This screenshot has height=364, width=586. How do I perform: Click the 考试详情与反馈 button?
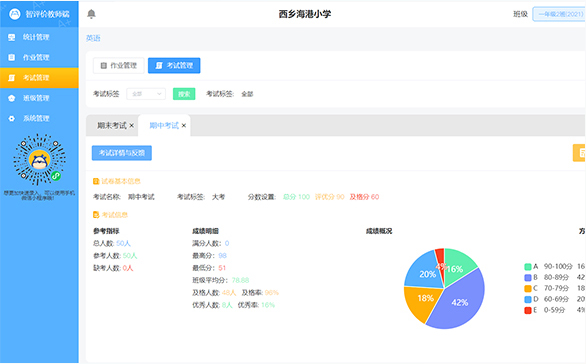click(x=122, y=153)
